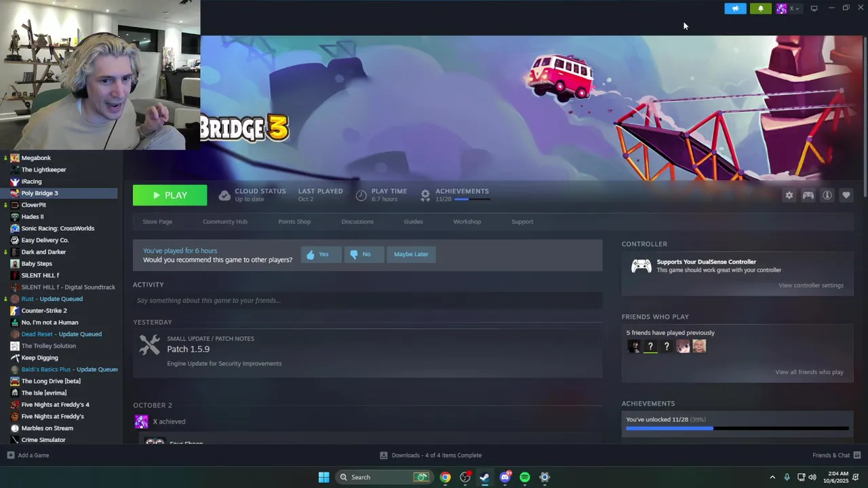Screen dimensions: 868x488
Task: Open the Workshop tab
Action: coord(467,222)
